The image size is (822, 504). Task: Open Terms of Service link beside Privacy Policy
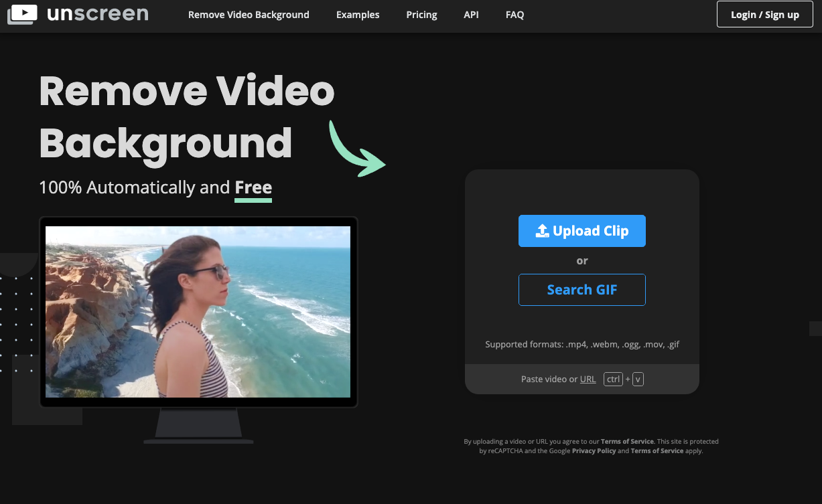coord(657,451)
